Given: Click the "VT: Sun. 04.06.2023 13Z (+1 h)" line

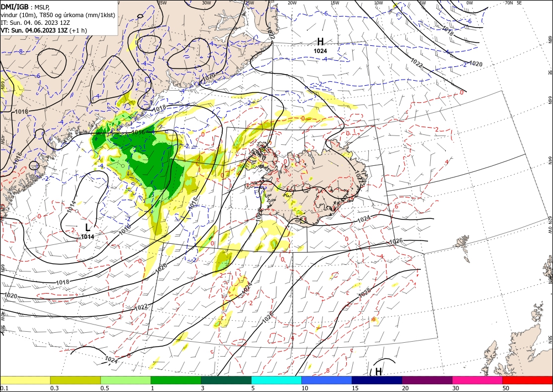Looking at the screenshot, I should pos(44,30).
